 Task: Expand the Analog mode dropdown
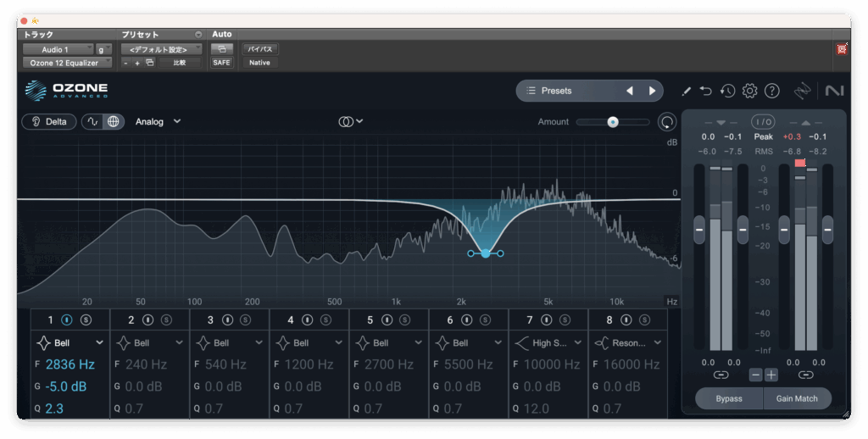click(x=158, y=121)
